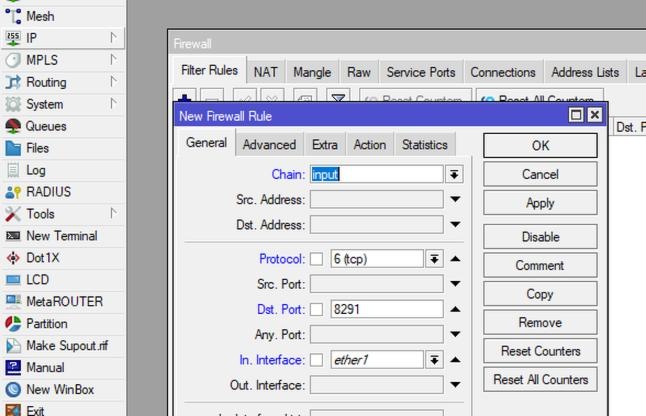This screenshot has height=416, width=646.
Task: Collapse the Protocol field
Action: click(455, 259)
